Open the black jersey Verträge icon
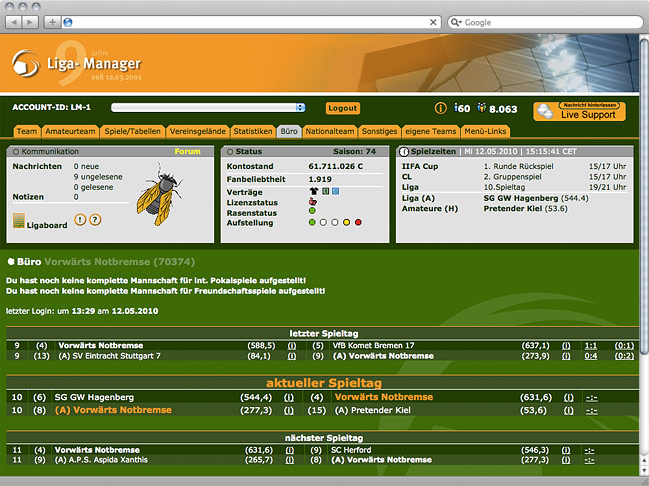Viewport: 649px width, 486px height. pos(314,191)
